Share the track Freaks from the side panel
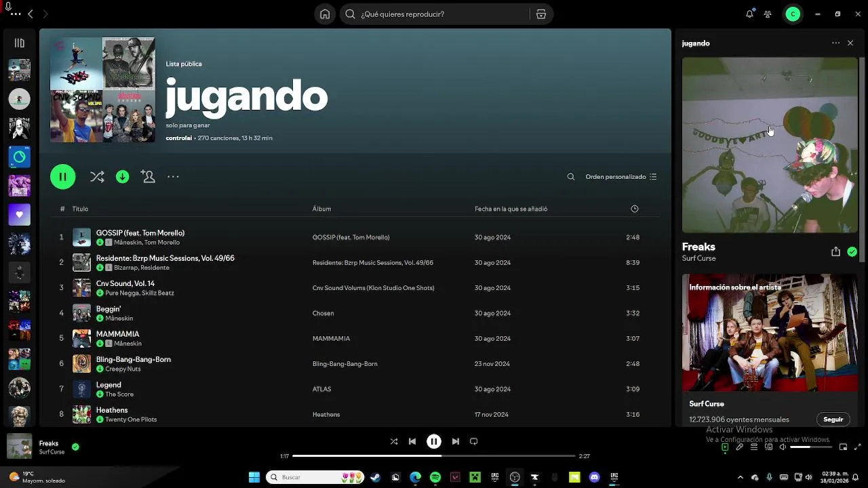 (x=835, y=251)
